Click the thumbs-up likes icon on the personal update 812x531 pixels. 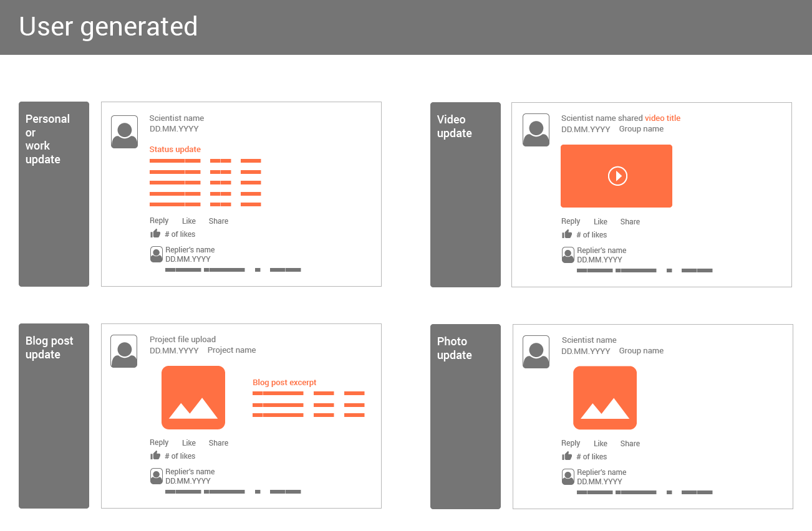click(x=155, y=234)
